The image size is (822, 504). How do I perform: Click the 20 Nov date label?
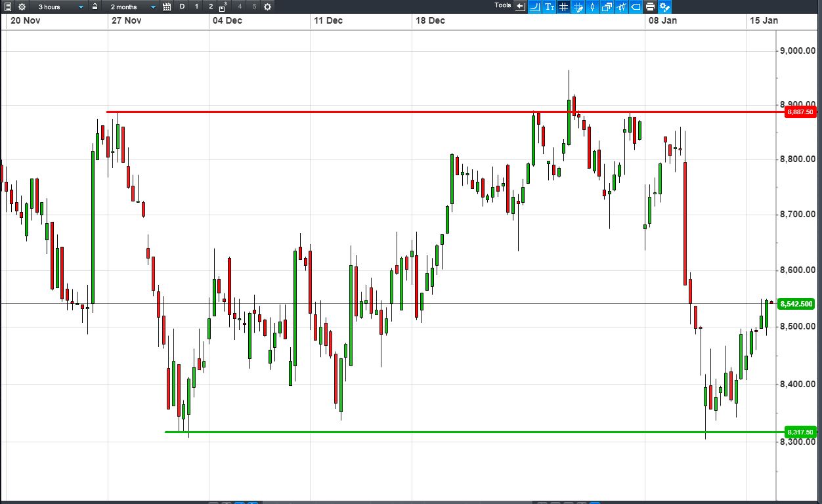coord(25,20)
